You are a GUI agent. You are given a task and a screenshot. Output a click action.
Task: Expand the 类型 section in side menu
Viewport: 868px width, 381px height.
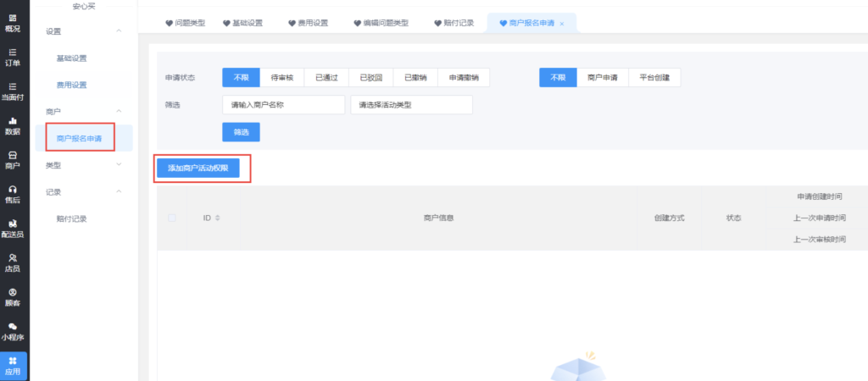coord(119,165)
